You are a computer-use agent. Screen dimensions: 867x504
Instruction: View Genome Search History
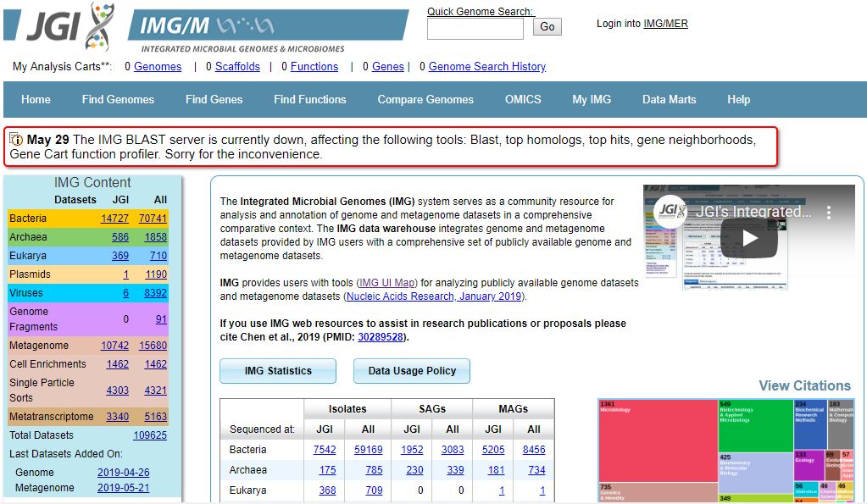click(487, 66)
